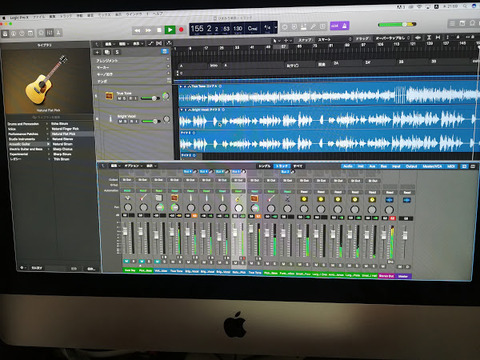
Task: Click the True Tone track guitar amp icon
Action: 109,96
